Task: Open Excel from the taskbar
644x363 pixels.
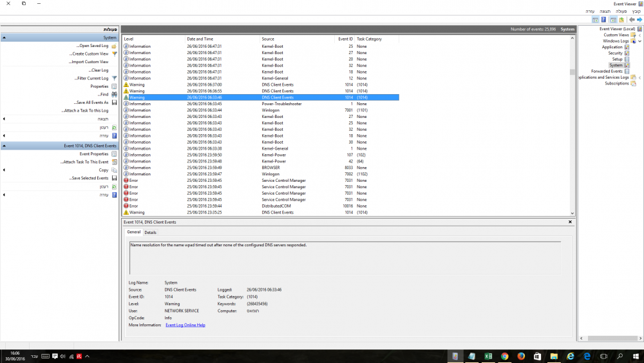Action: 488,357
